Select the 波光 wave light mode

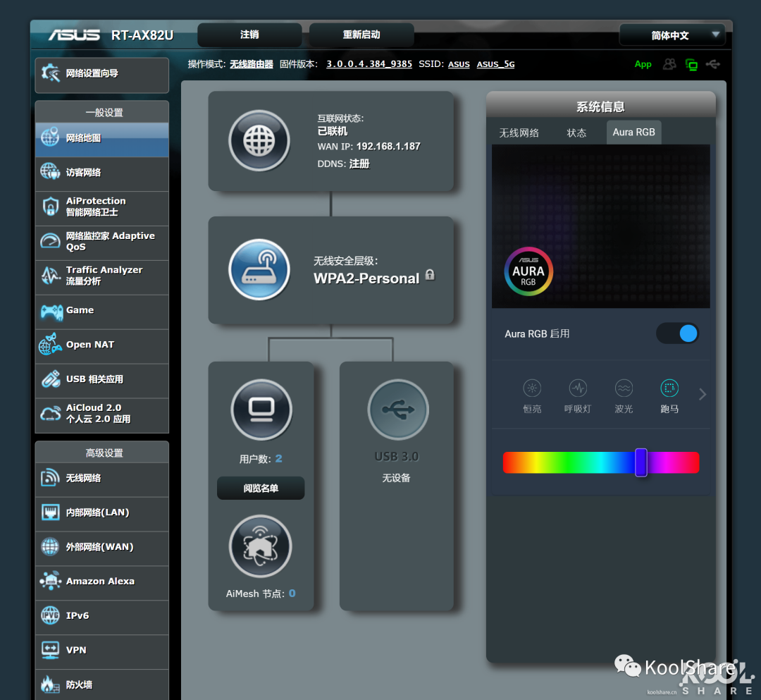click(x=624, y=396)
